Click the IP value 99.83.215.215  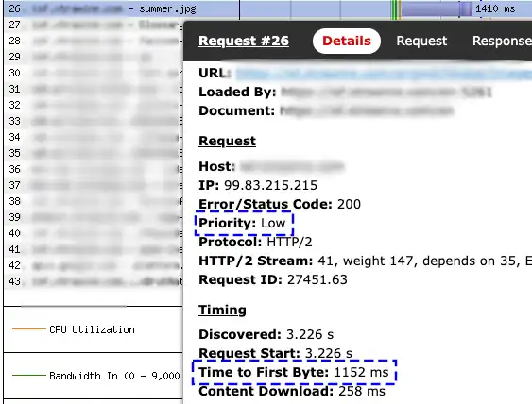click(x=270, y=185)
